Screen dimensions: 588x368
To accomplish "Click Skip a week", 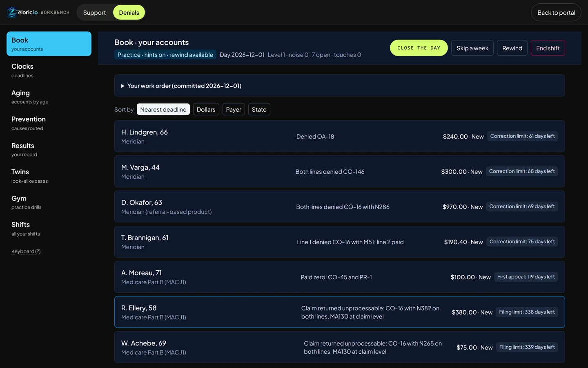I will (472, 48).
